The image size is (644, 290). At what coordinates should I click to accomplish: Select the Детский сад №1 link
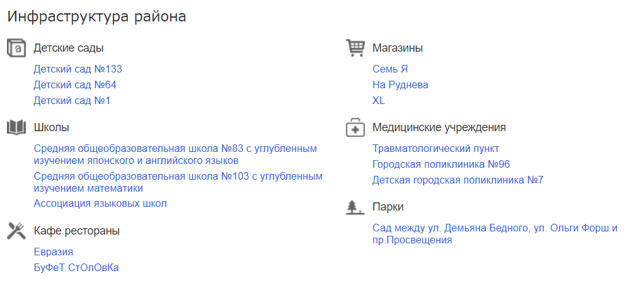pos(72,101)
